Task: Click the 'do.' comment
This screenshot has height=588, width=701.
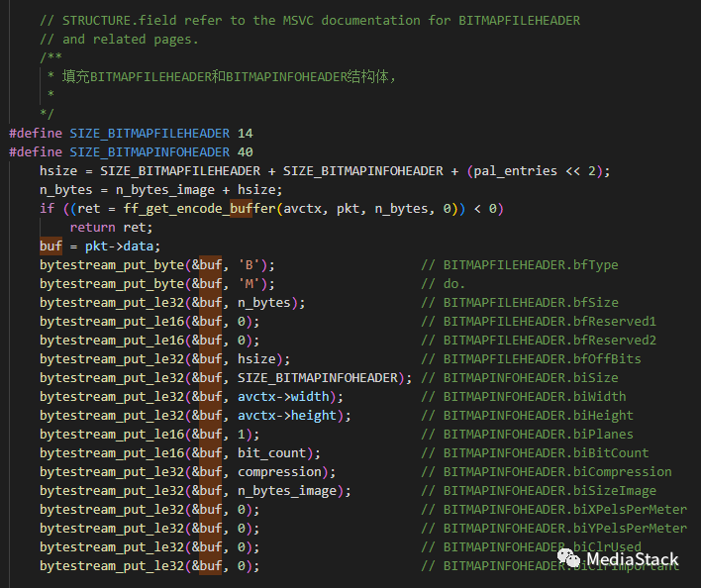Action: [x=454, y=284]
